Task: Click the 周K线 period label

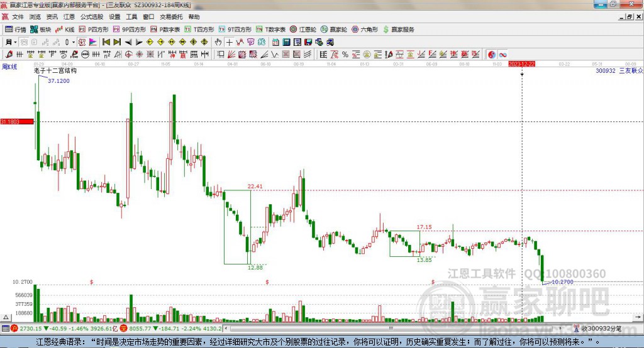Action: click(9, 67)
